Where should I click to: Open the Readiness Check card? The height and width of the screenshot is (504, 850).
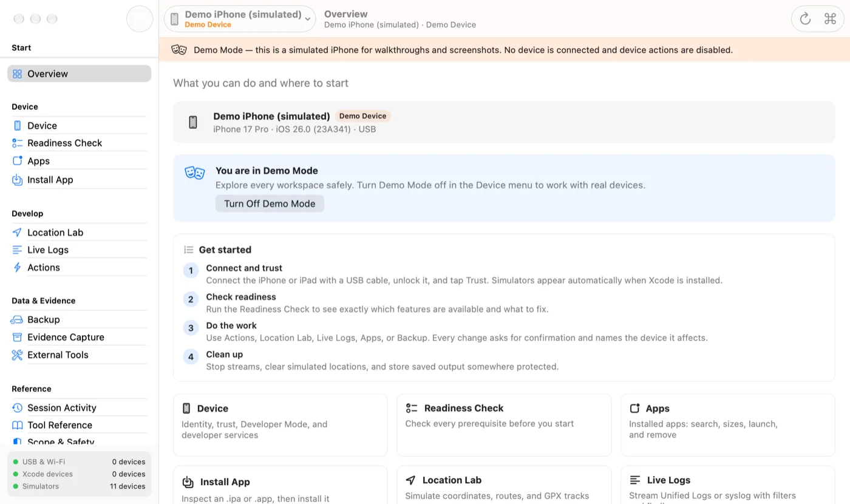pos(504,425)
